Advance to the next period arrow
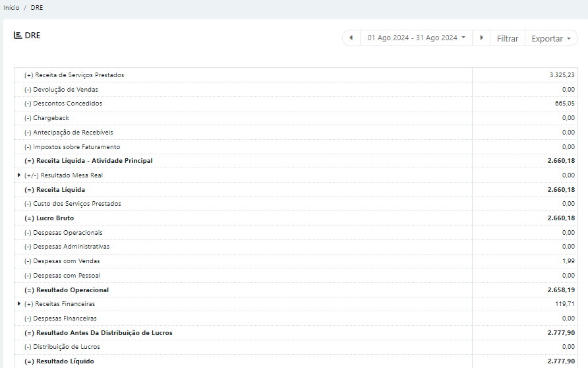This screenshot has height=368, width=588. click(482, 38)
